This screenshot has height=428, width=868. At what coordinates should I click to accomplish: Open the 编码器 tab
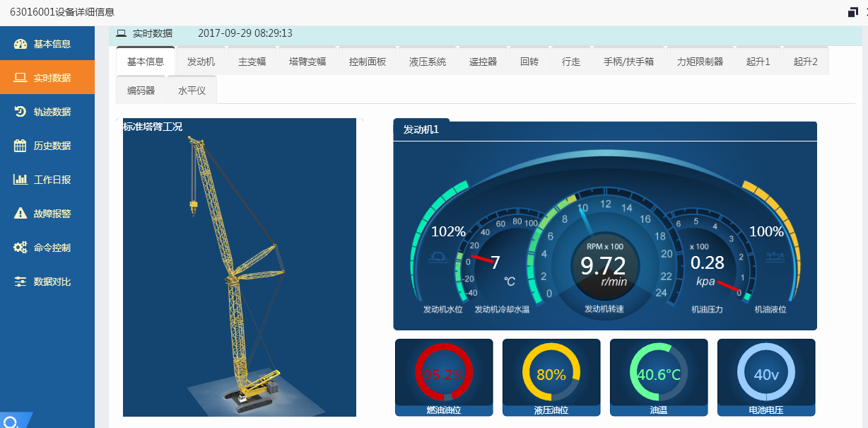141,91
